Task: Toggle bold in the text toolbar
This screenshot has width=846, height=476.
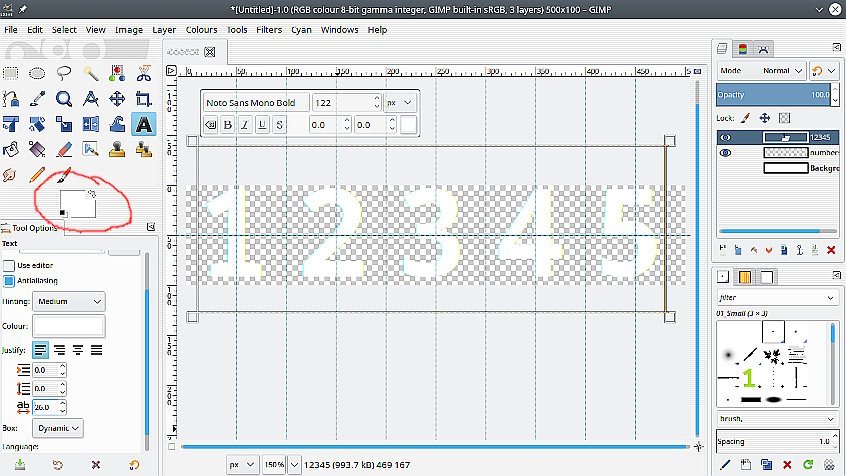Action: (x=228, y=125)
